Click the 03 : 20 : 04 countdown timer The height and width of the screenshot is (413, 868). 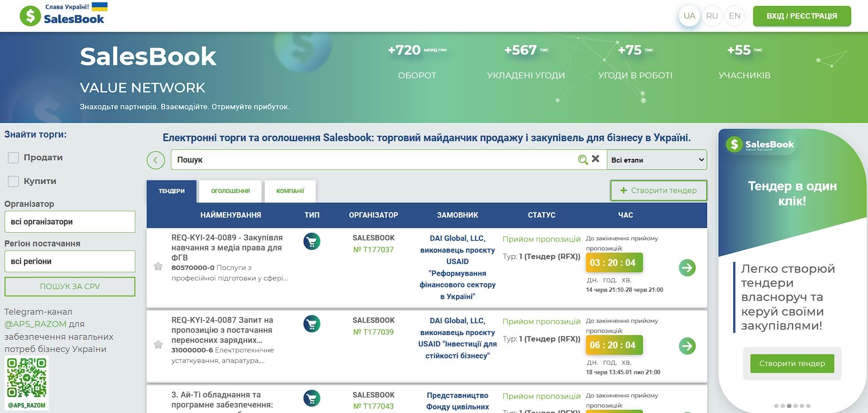614,263
